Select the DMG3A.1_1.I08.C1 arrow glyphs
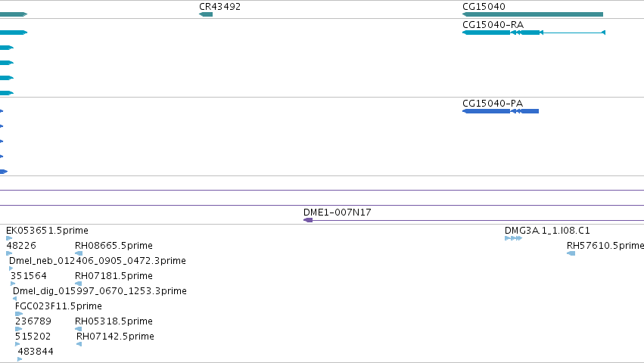The image size is (644, 363). pos(513,238)
